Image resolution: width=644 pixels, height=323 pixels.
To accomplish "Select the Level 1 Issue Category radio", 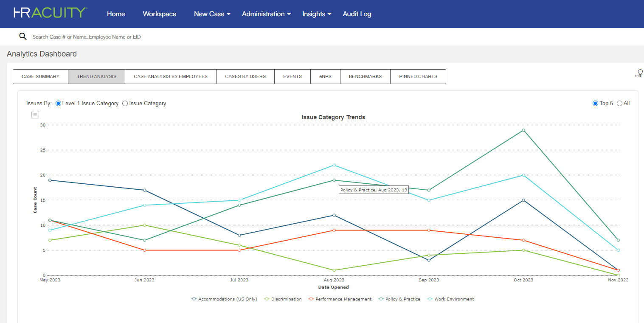I will click(x=58, y=103).
